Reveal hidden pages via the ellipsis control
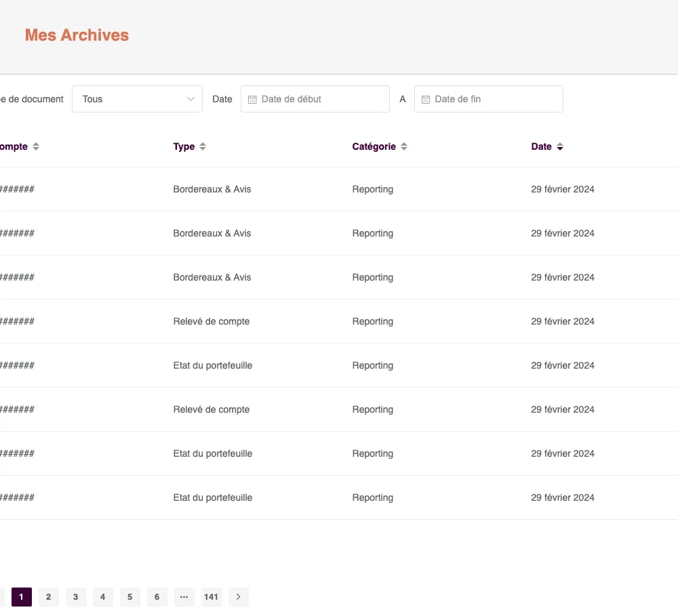This screenshot has height=616, width=678. [x=184, y=597]
